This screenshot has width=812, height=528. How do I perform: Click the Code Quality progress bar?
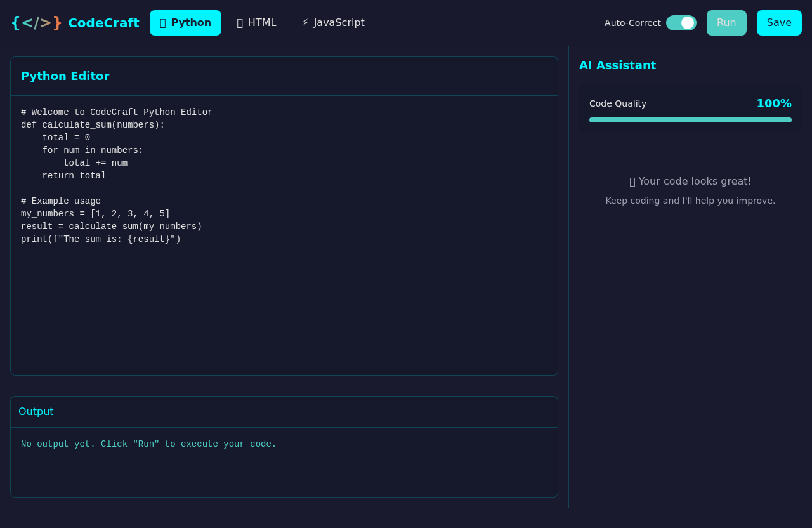(690, 119)
